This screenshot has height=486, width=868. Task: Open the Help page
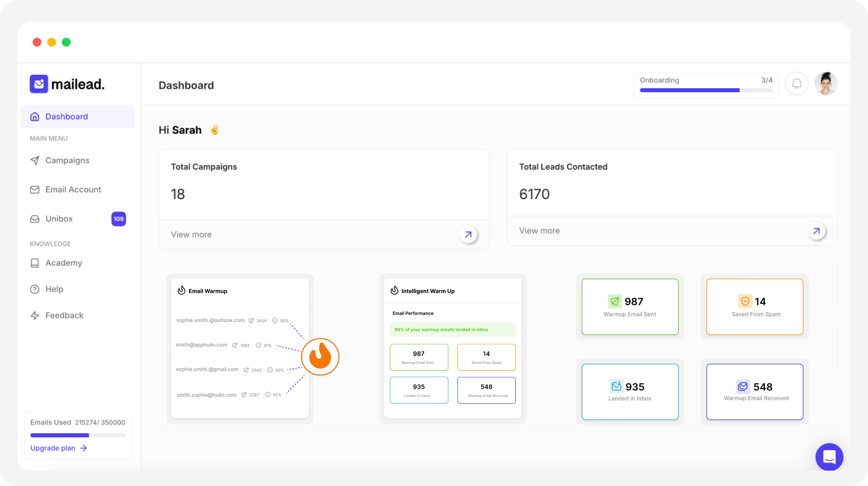(54, 289)
